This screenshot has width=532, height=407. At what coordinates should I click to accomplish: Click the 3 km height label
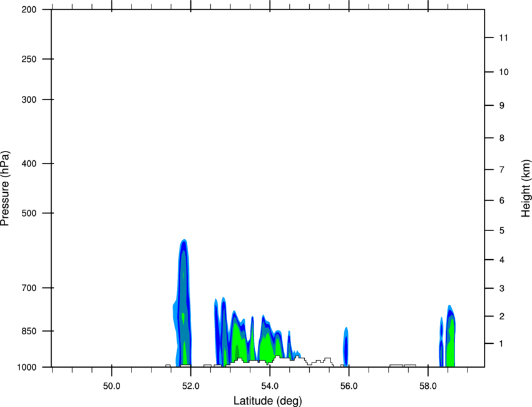(502, 289)
